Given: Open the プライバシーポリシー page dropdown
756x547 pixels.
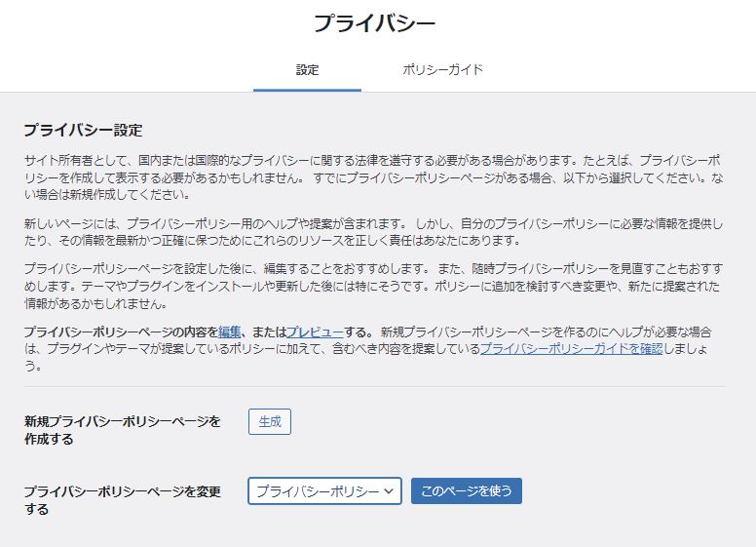Looking at the screenshot, I should (x=325, y=491).
